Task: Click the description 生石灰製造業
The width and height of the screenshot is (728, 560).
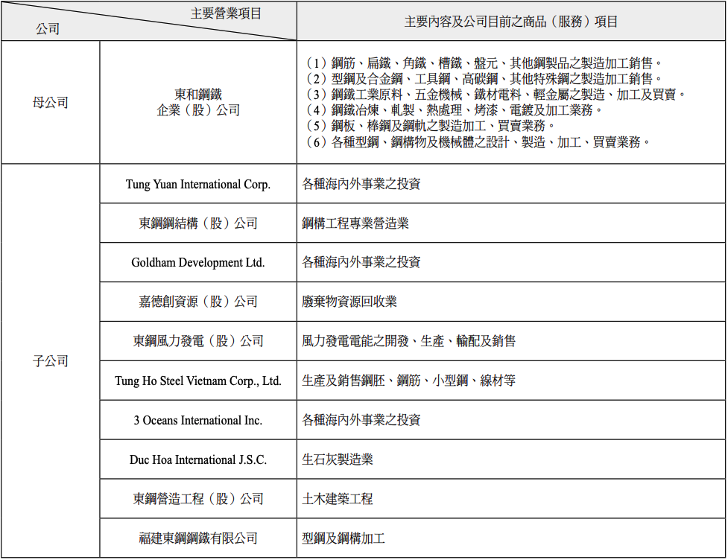Action: 338,459
